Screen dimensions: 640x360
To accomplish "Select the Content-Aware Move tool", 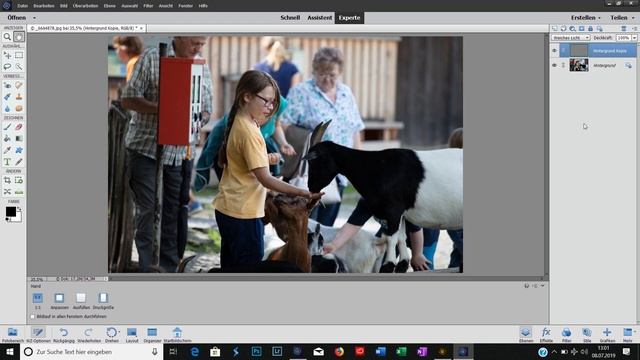I will click(7, 191).
